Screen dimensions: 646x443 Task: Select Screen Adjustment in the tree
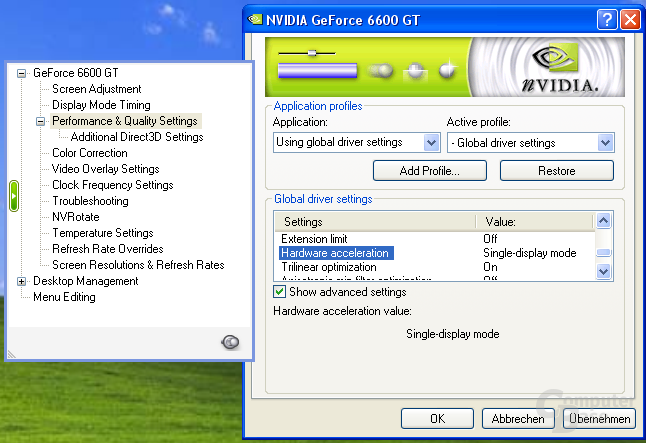coord(96,89)
